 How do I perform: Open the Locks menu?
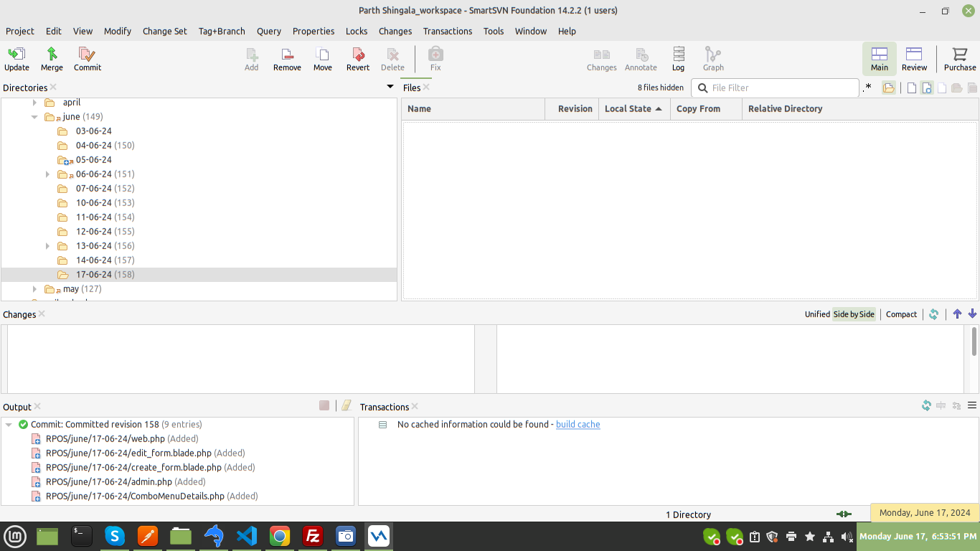(357, 31)
